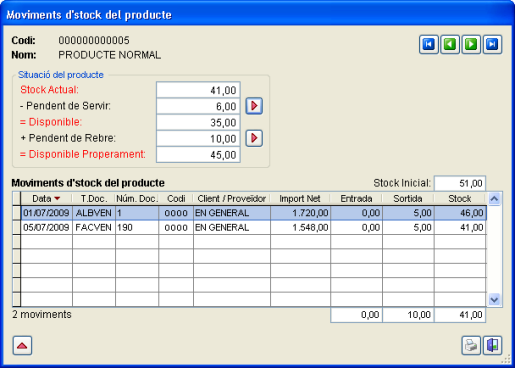This screenshot has height=368, width=515.
Task: Click the exit door icon
Action: pos(493,345)
